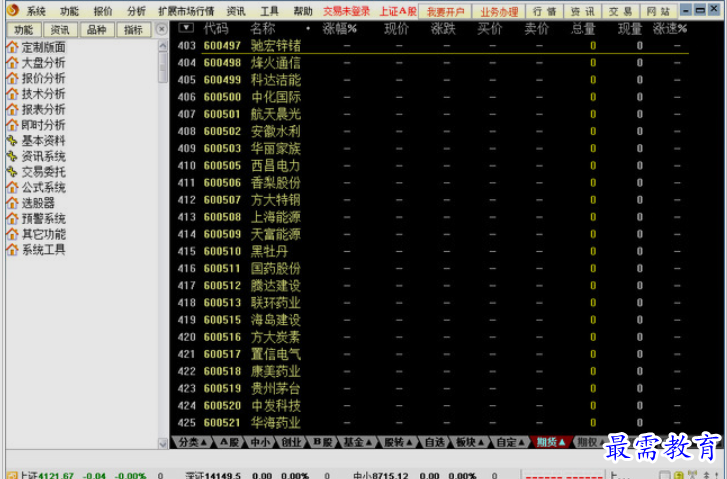Click the home icon beside 预警系统
This screenshot has height=479, width=727.
[12, 218]
